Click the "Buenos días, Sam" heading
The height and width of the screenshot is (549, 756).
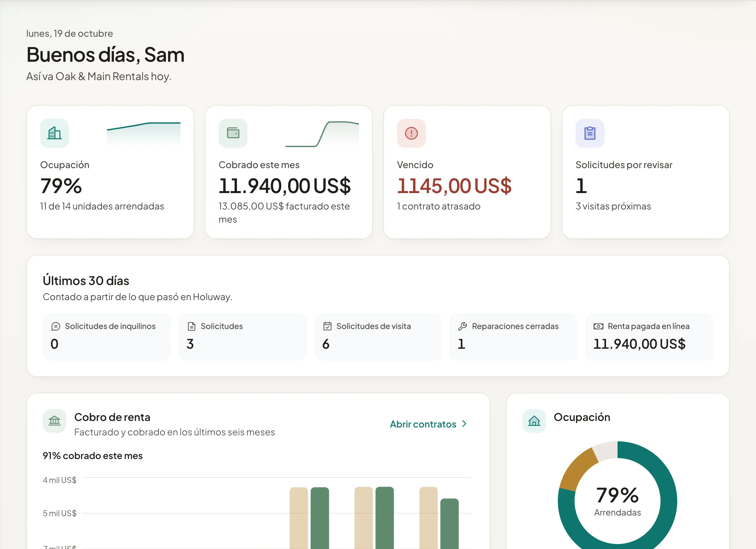(105, 55)
